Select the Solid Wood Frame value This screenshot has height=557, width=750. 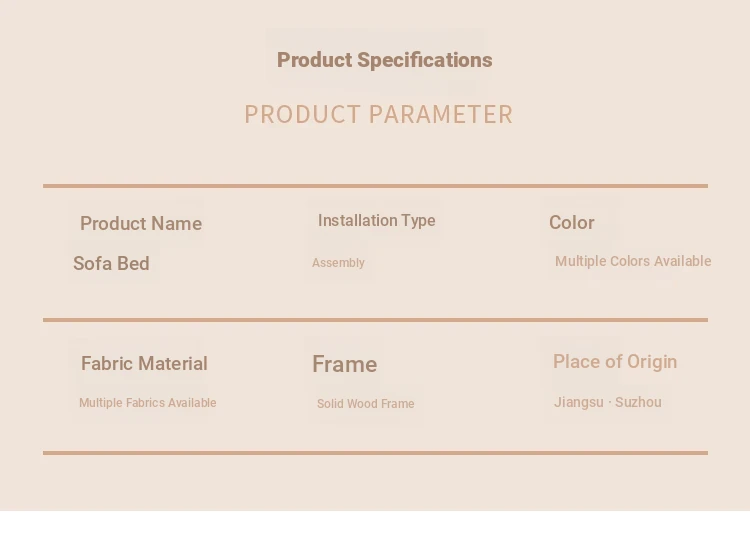(365, 404)
